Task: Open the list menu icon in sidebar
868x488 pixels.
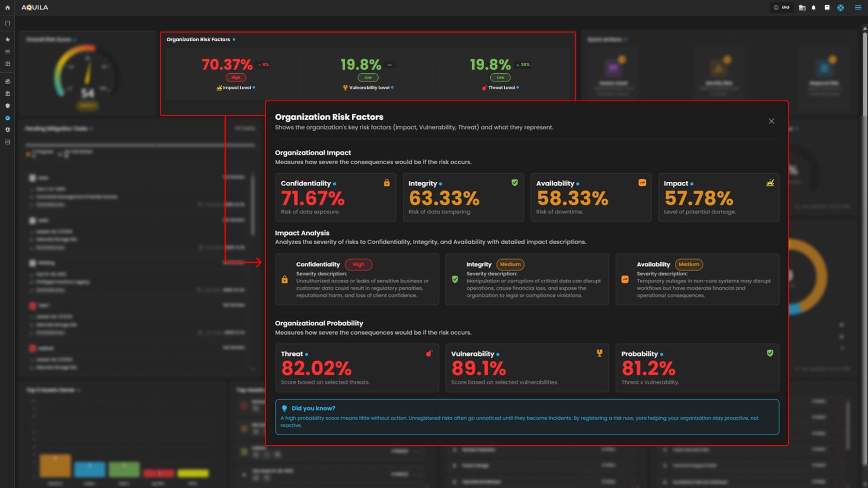Action: tap(7, 52)
